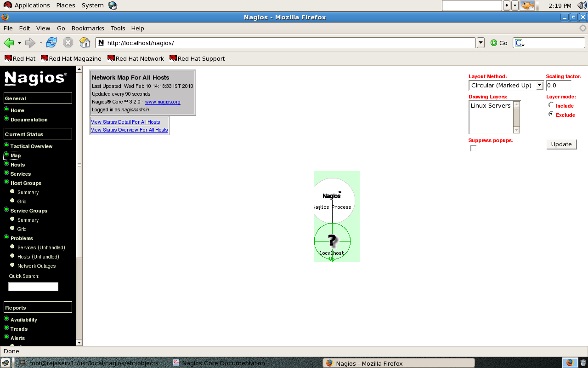Click the show desktop icon in bottom panel

pyautogui.click(x=6, y=362)
